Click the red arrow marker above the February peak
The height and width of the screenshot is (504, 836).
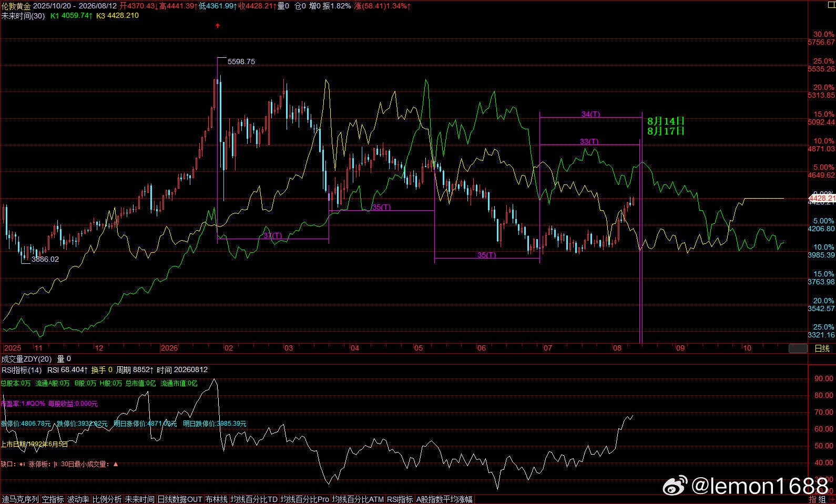click(218, 25)
